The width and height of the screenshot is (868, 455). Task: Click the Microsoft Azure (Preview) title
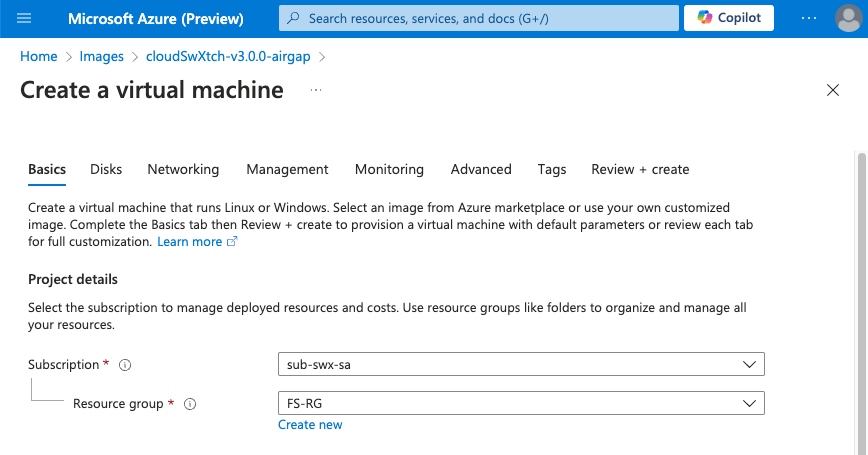[x=156, y=19]
